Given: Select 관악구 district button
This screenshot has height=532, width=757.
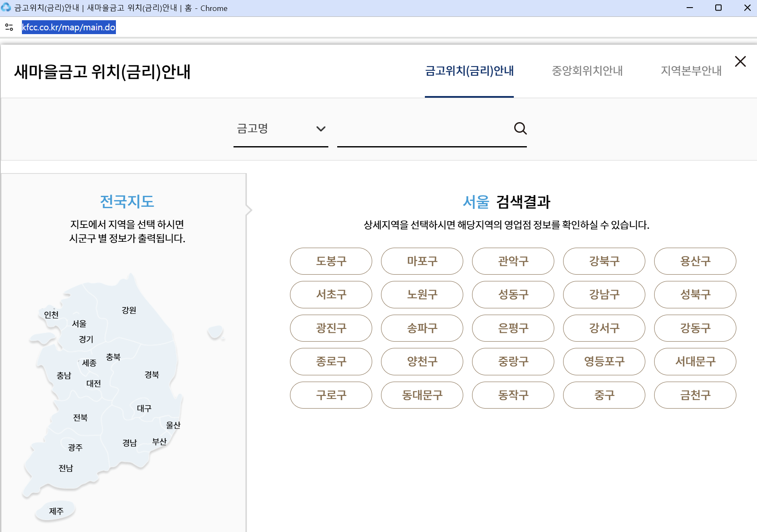Looking at the screenshot, I should coord(513,261).
